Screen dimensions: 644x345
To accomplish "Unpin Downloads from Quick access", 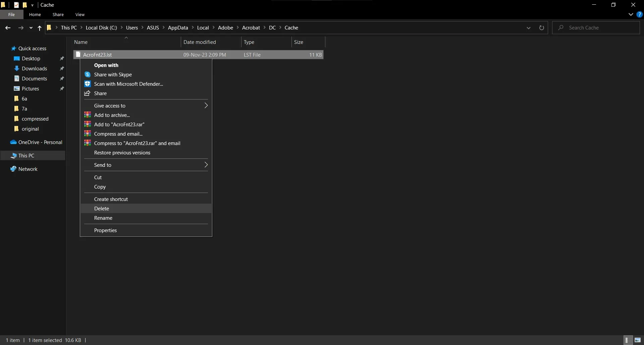I will pyautogui.click(x=62, y=68).
